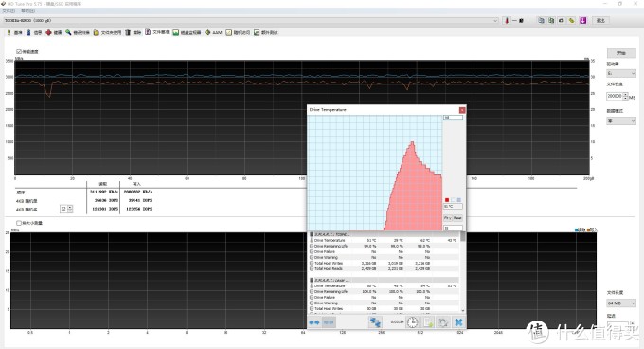Select second Drive Temperature row showing 50 °C
The image size is (644, 349).
pyautogui.click(x=384, y=285)
